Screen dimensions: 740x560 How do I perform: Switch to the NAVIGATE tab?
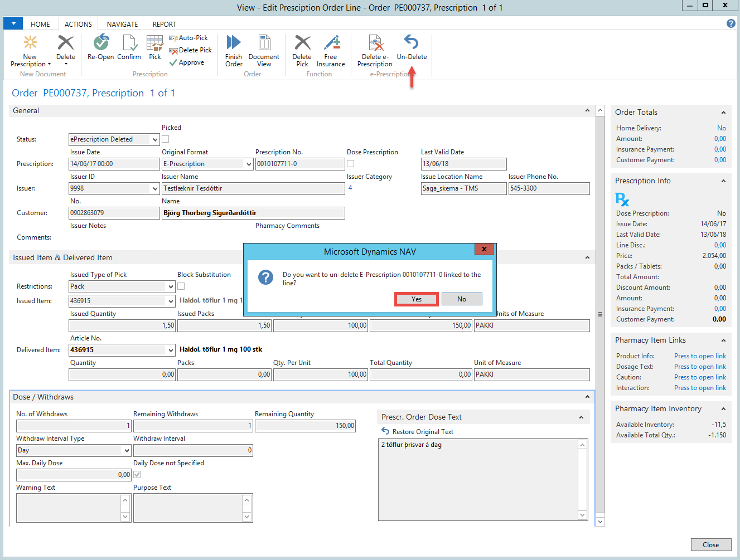click(x=122, y=25)
